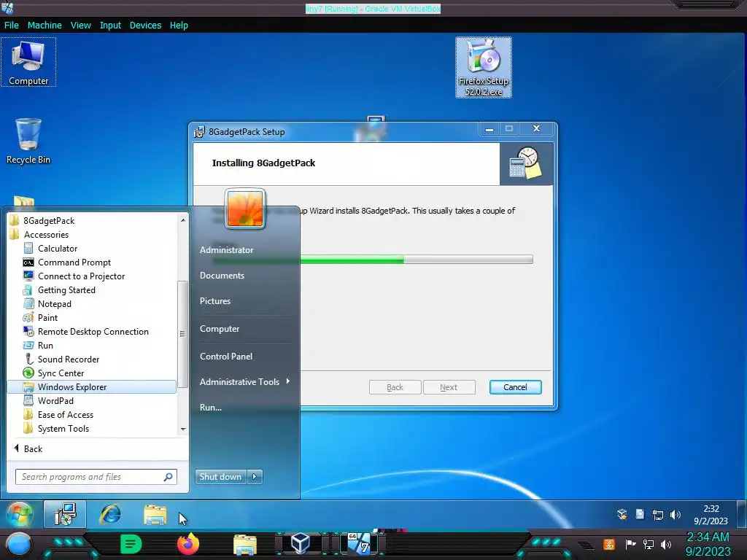Open Firefox from the host taskbar
Image resolution: width=747 pixels, height=560 pixels.
point(188,544)
